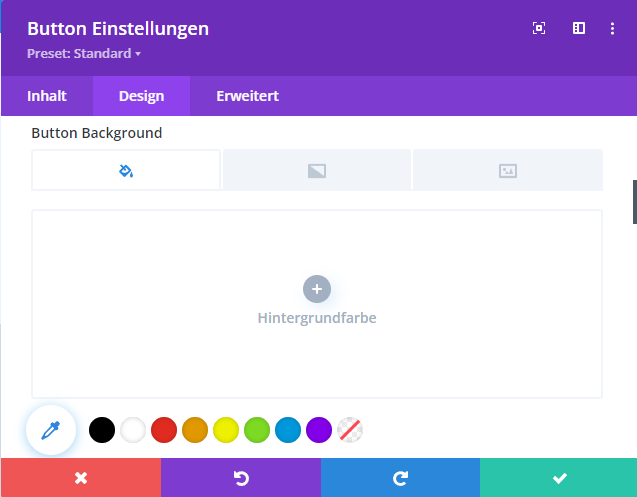Viewport: 637px width, 497px height.
Task: Open the three-dot more options menu
Action: [x=613, y=29]
